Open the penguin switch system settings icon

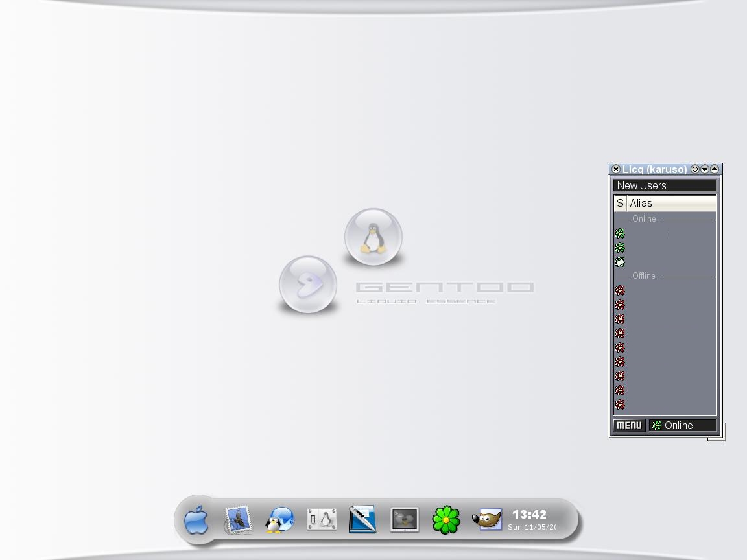pos(322,520)
